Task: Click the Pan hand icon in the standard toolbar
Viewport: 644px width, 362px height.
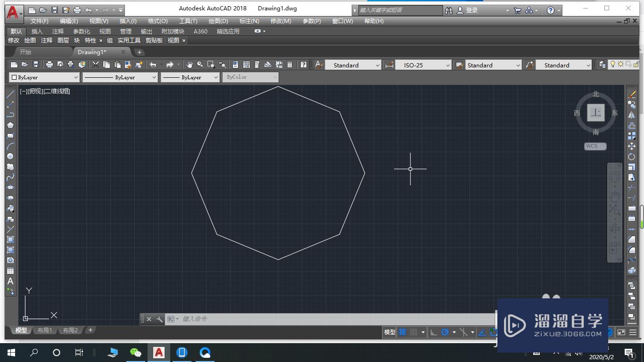Action: pos(190,65)
